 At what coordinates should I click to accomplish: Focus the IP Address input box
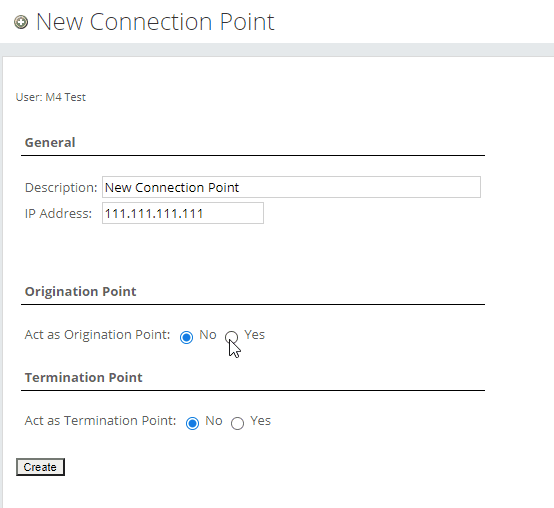point(183,213)
